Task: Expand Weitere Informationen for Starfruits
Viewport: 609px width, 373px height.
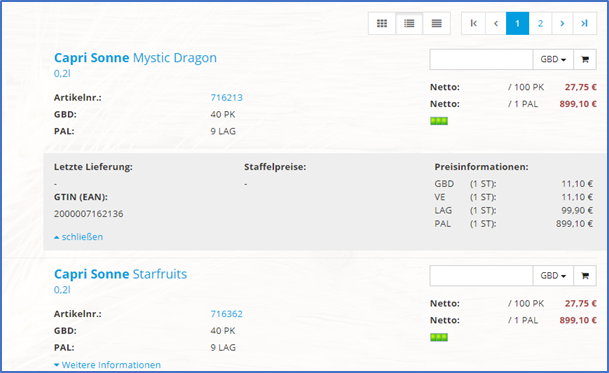Action: tap(107, 365)
